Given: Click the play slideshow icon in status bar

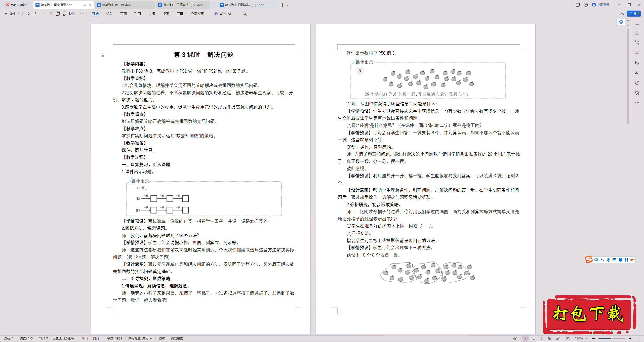Looking at the screenshot, I should point(542,338).
